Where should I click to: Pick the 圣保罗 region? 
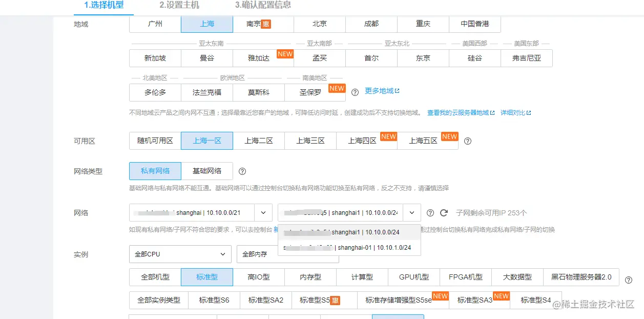tap(315, 92)
